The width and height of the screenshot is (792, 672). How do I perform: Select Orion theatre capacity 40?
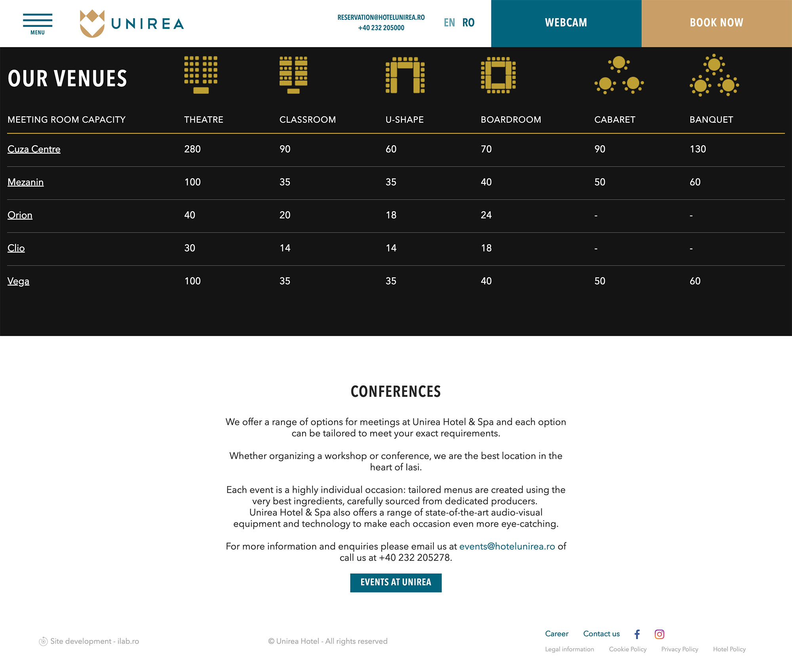pos(190,215)
